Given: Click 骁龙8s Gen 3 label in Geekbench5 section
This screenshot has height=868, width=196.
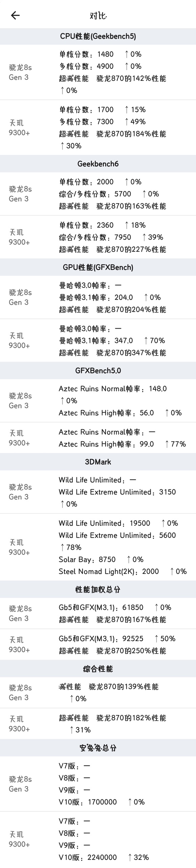Looking at the screenshot, I should click(20, 72).
